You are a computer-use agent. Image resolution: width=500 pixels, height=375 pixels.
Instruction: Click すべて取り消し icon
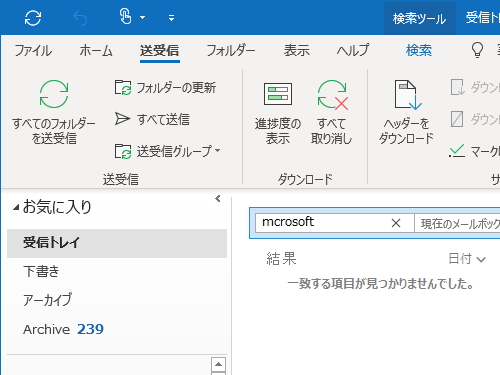[333, 95]
